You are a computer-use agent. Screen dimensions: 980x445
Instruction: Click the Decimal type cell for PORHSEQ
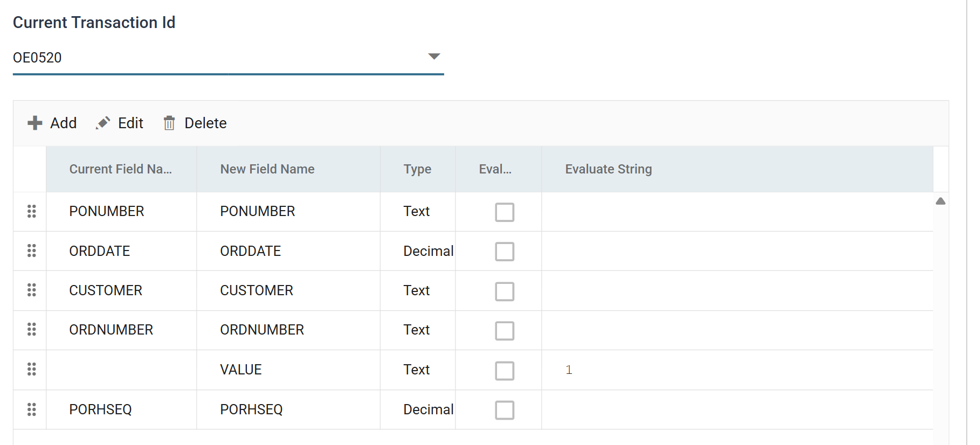(418, 409)
